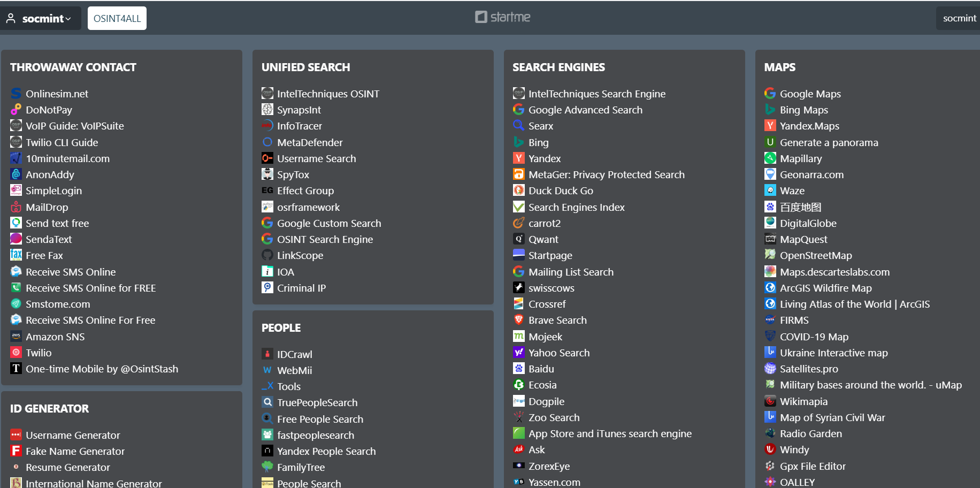The width and height of the screenshot is (980, 488).
Task: Click the Onlinesim.net favicon
Action: coord(16,94)
